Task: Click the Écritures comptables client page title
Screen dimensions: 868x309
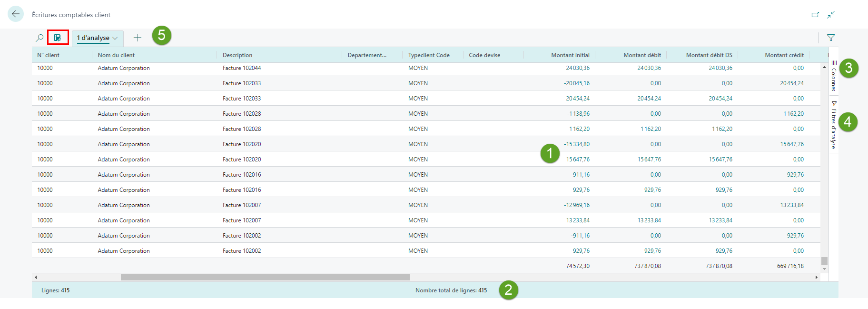Action: coord(71,15)
